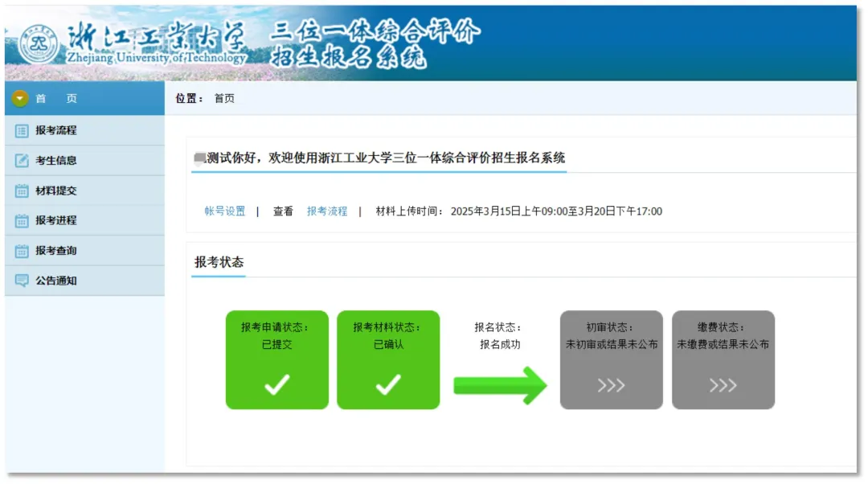868x484 pixels.
Task: Go to 考生信息 in the sidebar
Action: [84, 161]
